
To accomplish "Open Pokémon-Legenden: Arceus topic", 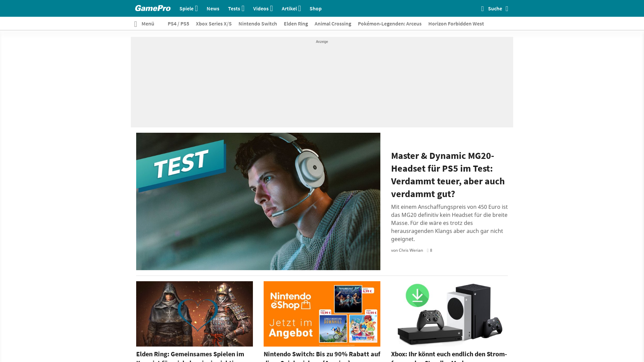I will 390,24.
